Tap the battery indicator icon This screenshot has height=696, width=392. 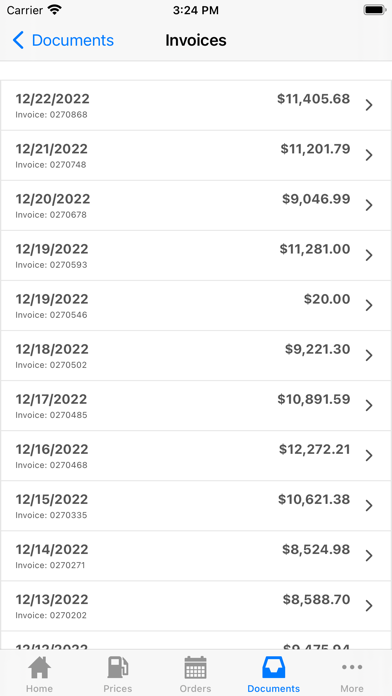pyautogui.click(x=374, y=10)
